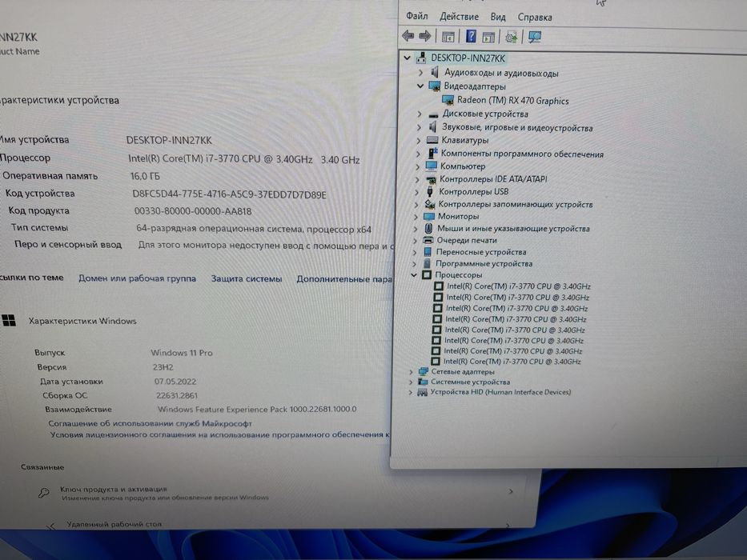747x560 pixels.
Task: Expand the Контроллеры USB node
Action: coord(417,192)
